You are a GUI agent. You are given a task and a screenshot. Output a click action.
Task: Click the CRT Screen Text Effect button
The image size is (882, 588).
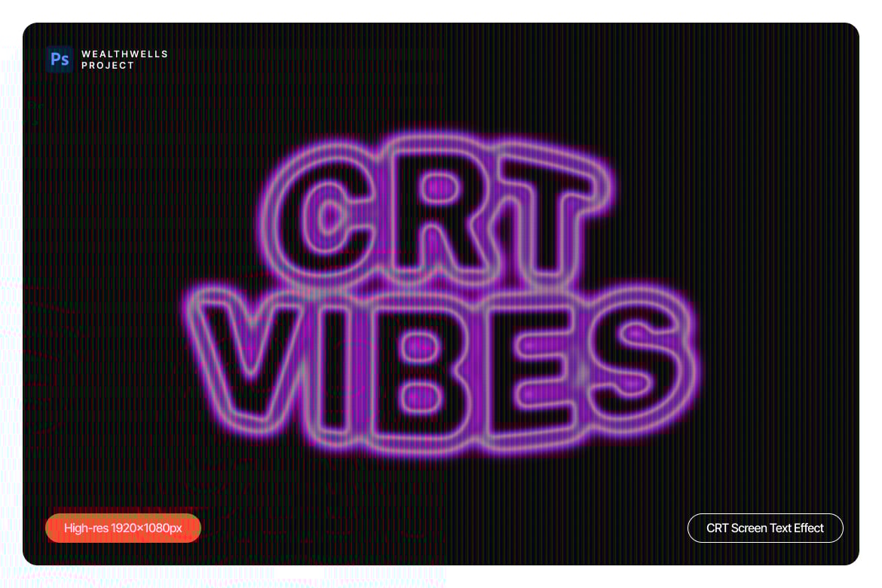coord(765,528)
